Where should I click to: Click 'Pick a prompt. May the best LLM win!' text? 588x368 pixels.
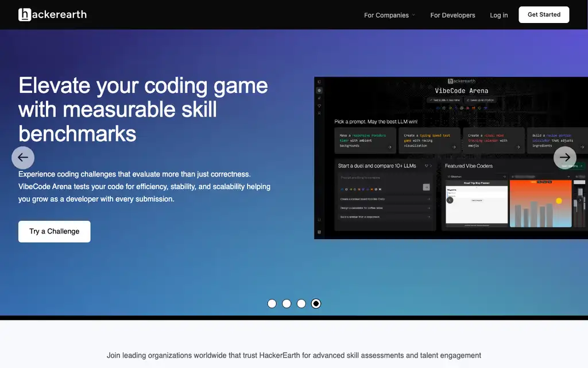376,122
